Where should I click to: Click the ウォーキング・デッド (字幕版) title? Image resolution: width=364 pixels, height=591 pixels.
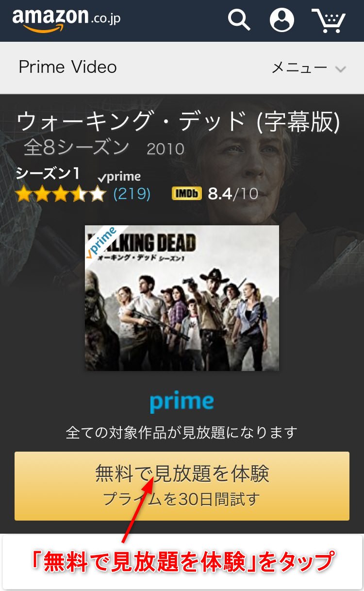pyautogui.click(x=178, y=121)
